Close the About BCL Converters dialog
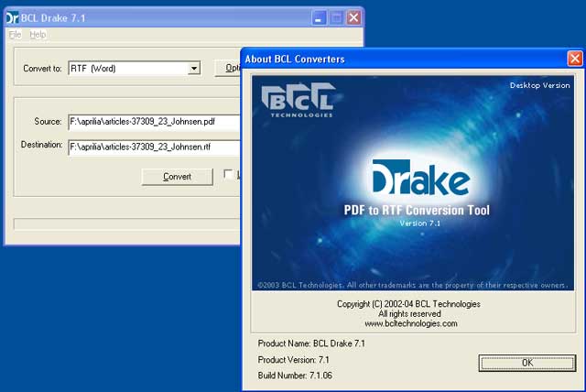The image size is (586, 392). coord(574,59)
